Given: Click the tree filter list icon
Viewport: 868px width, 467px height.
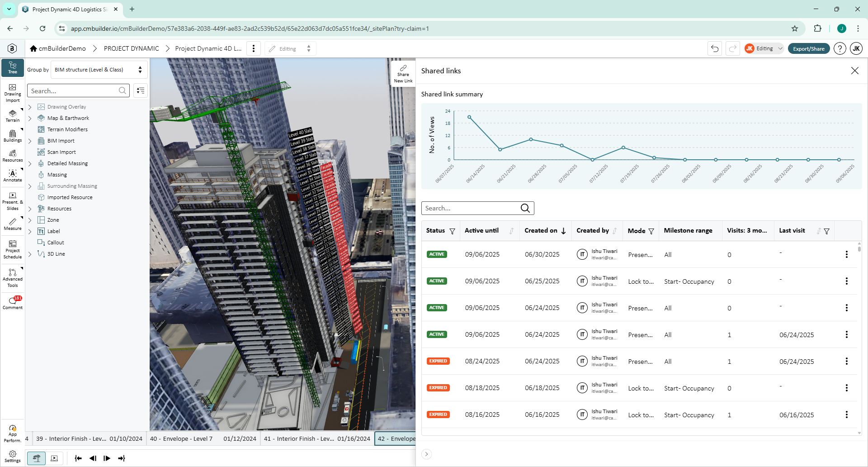Looking at the screenshot, I should (141, 91).
